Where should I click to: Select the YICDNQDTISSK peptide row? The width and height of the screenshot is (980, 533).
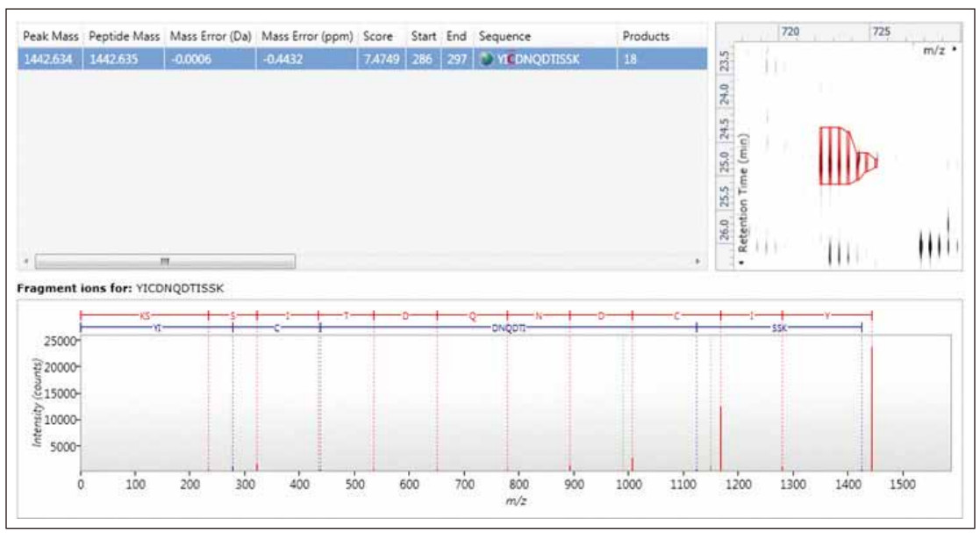point(351,59)
